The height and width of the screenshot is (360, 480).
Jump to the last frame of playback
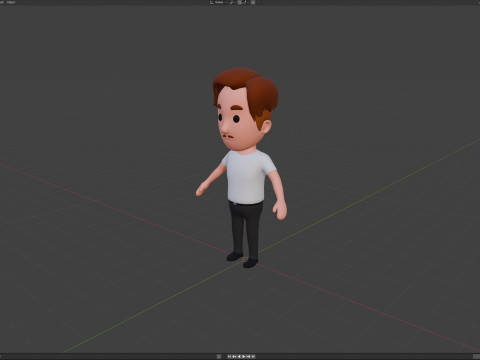click(253, 356)
